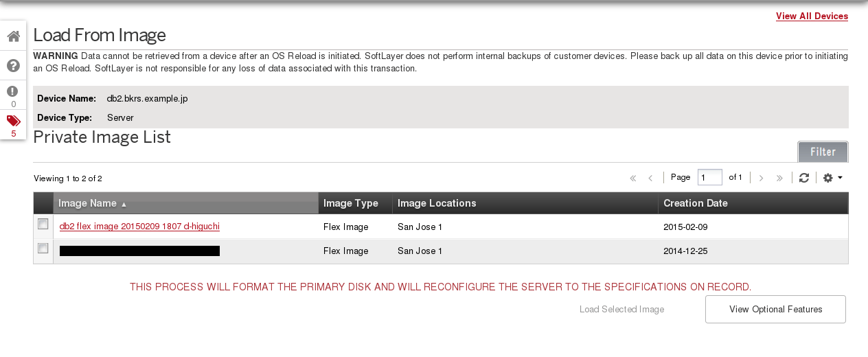Screen dimensions: 868x357
Task: Click the Page number input field
Action: (x=710, y=177)
